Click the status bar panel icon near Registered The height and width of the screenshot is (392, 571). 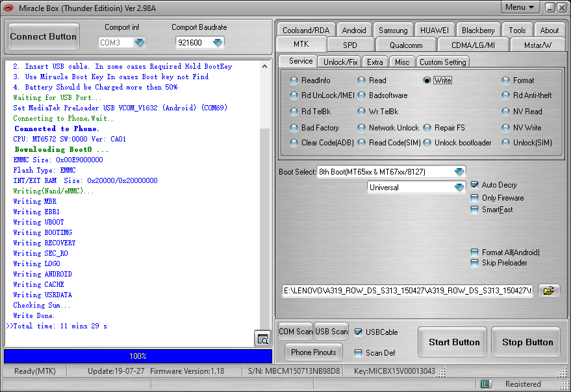click(485, 384)
